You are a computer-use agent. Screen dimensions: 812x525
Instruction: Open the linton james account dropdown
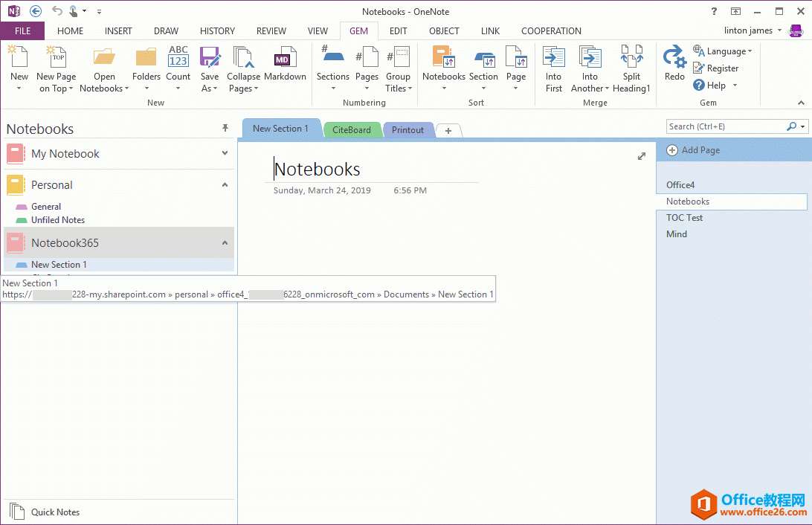click(751, 30)
